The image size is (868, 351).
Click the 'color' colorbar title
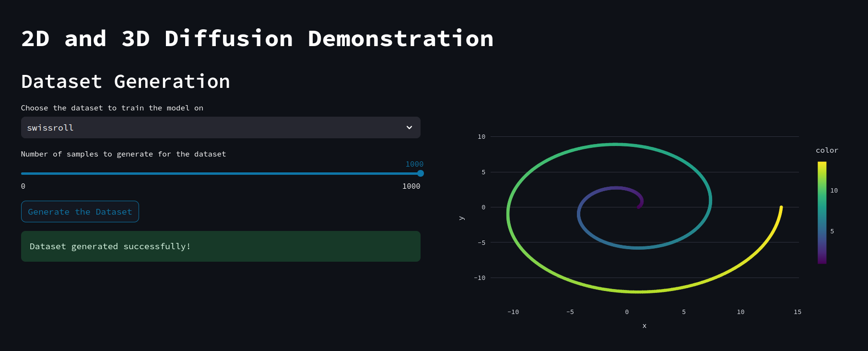click(x=827, y=150)
